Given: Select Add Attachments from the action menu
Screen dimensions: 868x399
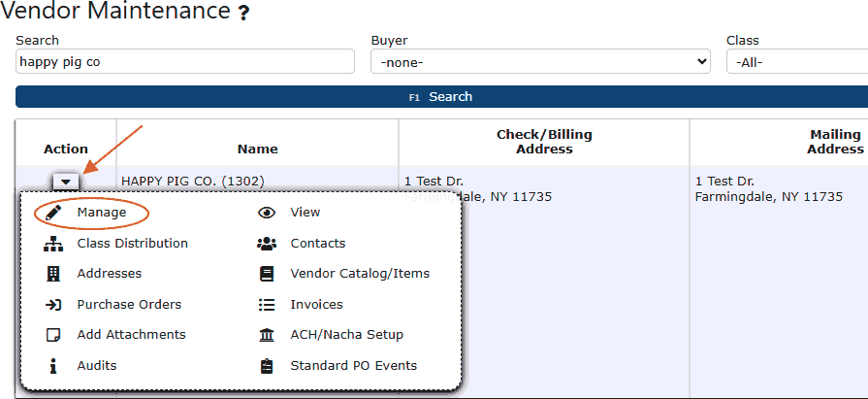Looking at the screenshot, I should 131,335.
